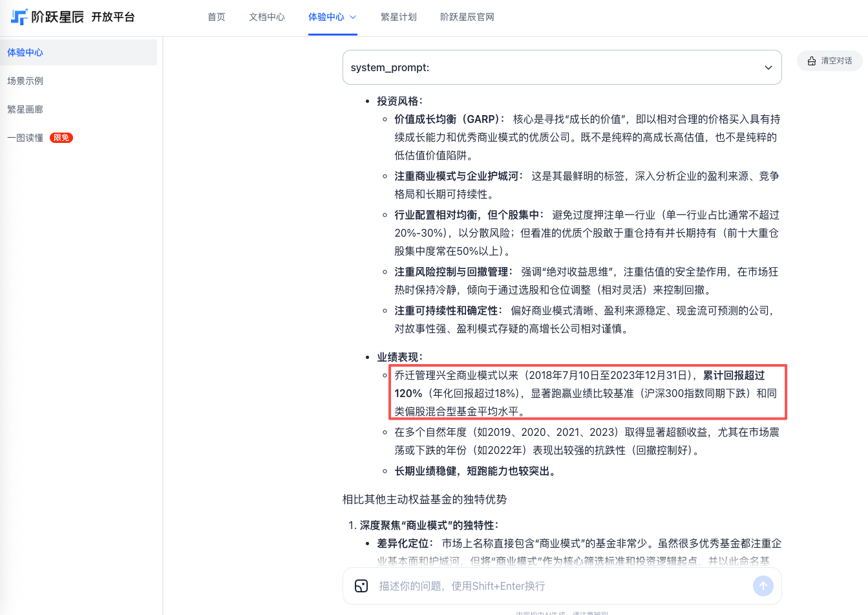
Task: Click the broom icon beside 清空对话
Action: coord(810,60)
